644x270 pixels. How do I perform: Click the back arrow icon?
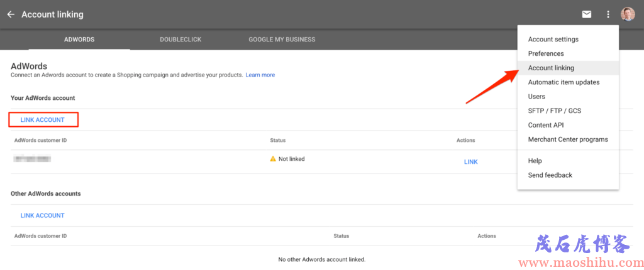pyautogui.click(x=11, y=14)
